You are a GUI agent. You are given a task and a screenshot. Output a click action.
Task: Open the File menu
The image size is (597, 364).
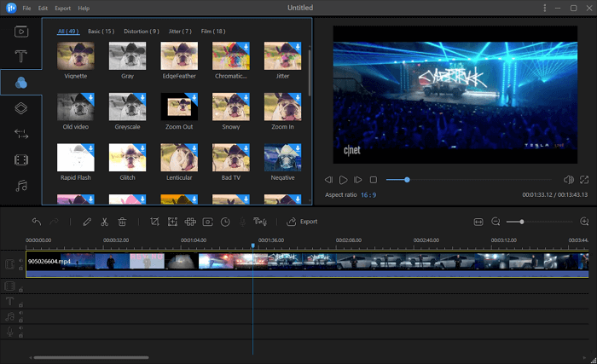point(26,8)
